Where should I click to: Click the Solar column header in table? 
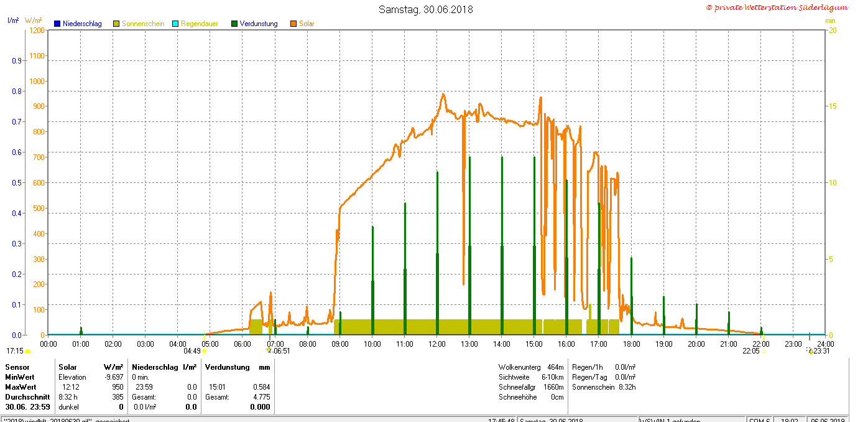[x=68, y=367]
